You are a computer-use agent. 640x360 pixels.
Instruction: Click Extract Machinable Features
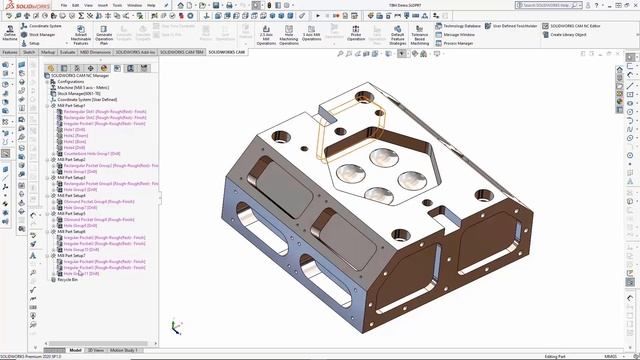coord(81,35)
